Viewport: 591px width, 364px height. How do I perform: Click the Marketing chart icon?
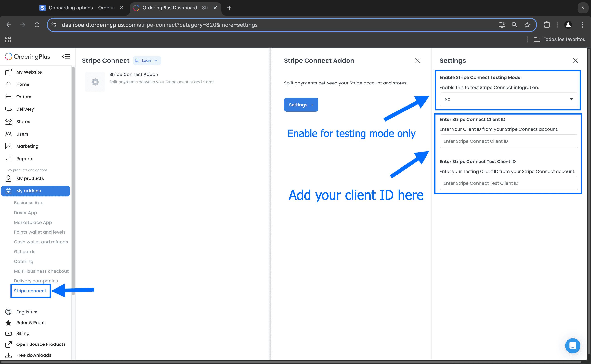point(8,146)
